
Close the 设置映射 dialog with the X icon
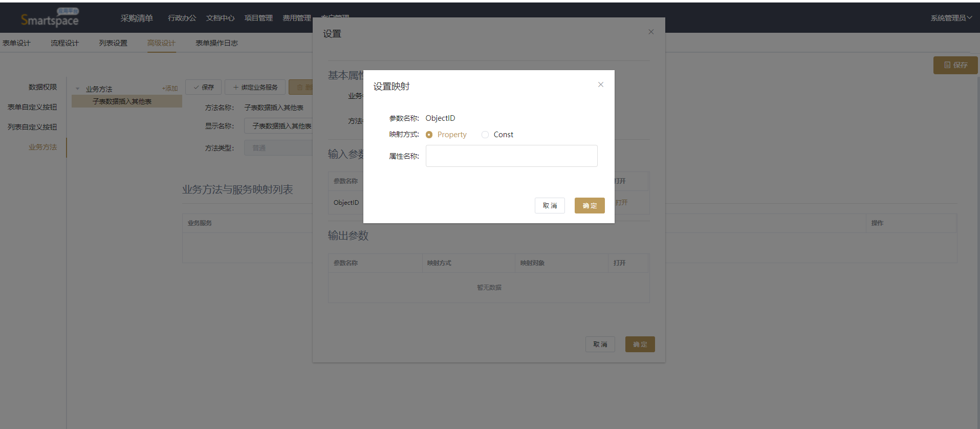pyautogui.click(x=601, y=84)
